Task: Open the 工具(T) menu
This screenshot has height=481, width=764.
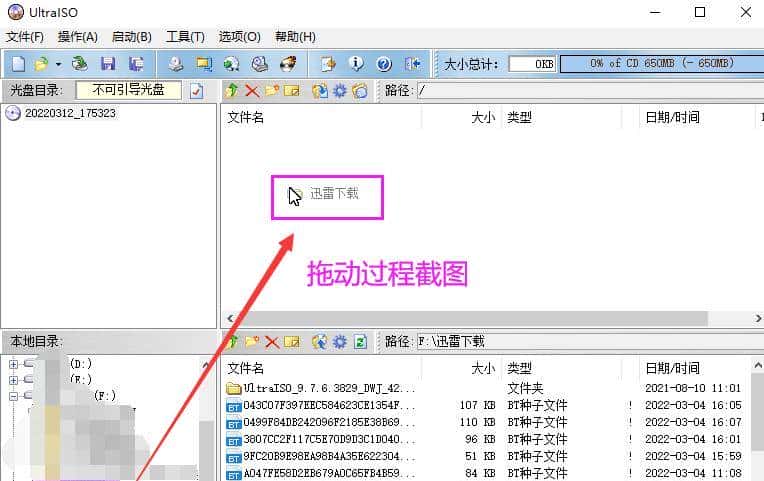Action: click(x=185, y=37)
